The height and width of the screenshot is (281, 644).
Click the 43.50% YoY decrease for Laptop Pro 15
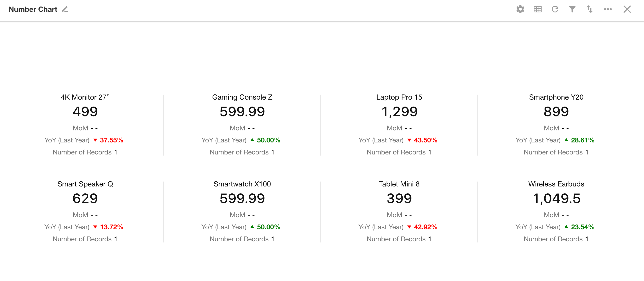425,140
